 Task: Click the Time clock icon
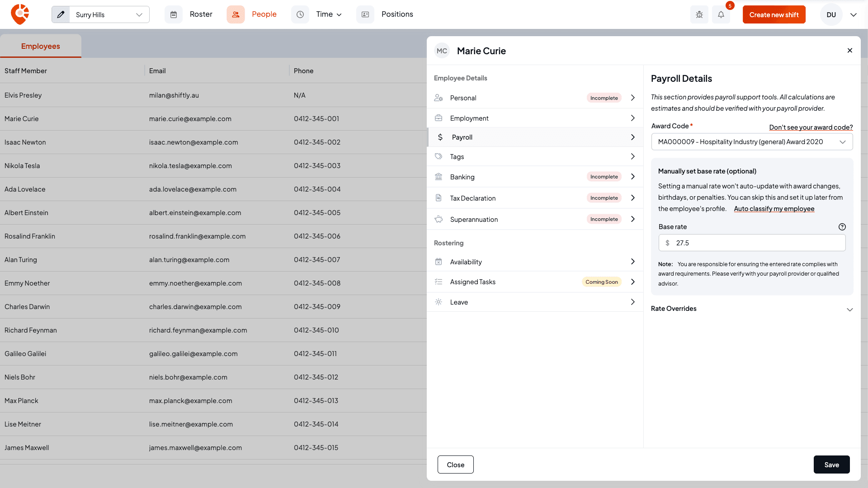[x=300, y=14]
